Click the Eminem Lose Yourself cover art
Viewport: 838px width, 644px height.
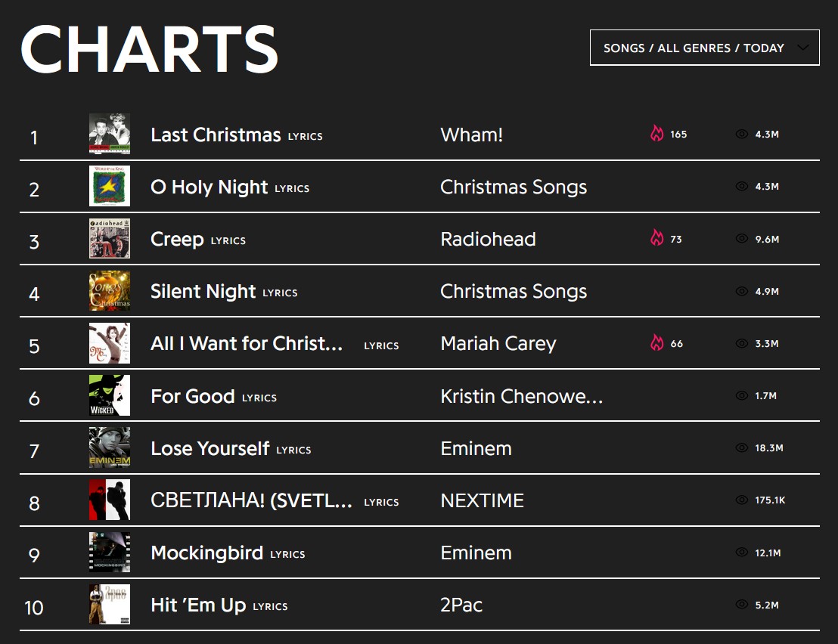coord(110,447)
